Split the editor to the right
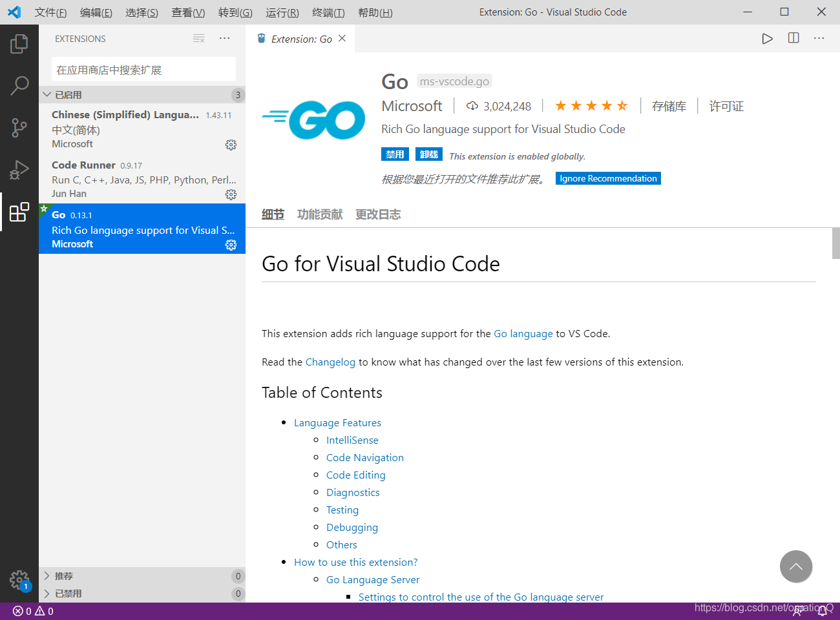Viewport: 840px width, 620px height. [x=793, y=39]
